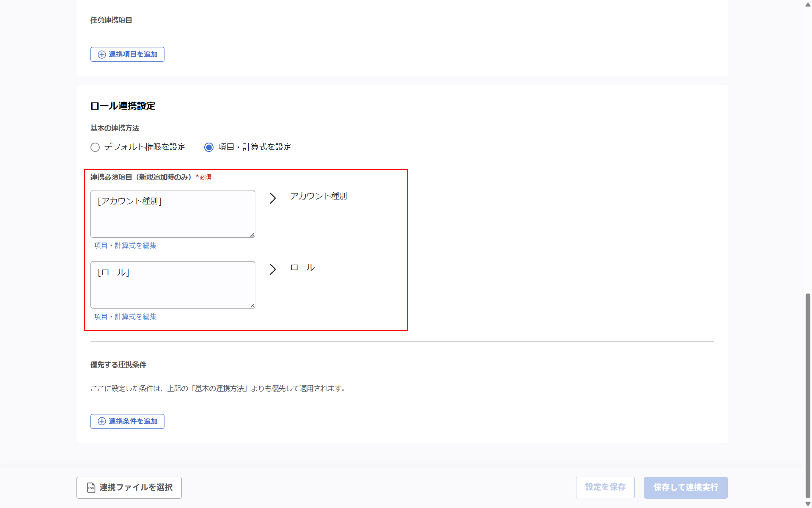This screenshot has height=508, width=812.
Task: Click the plus icon in 連携項目を追加
Action: 102,54
